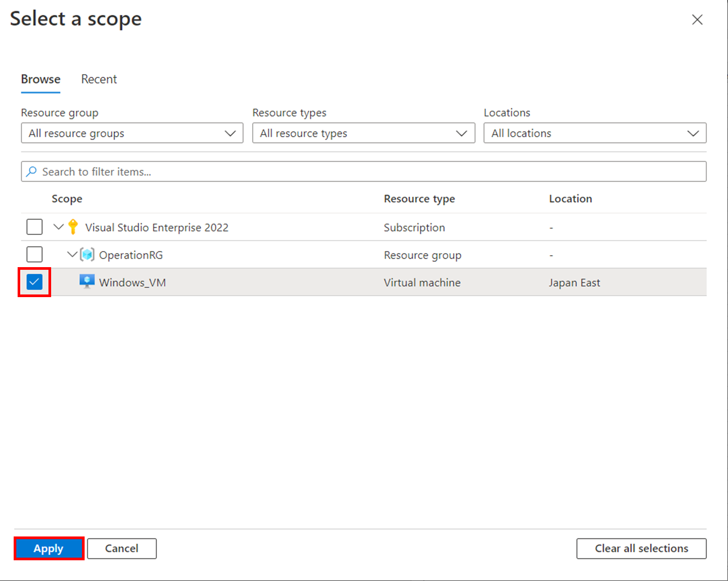
Task: Check the OperationRG checkbox
Action: [x=34, y=254]
